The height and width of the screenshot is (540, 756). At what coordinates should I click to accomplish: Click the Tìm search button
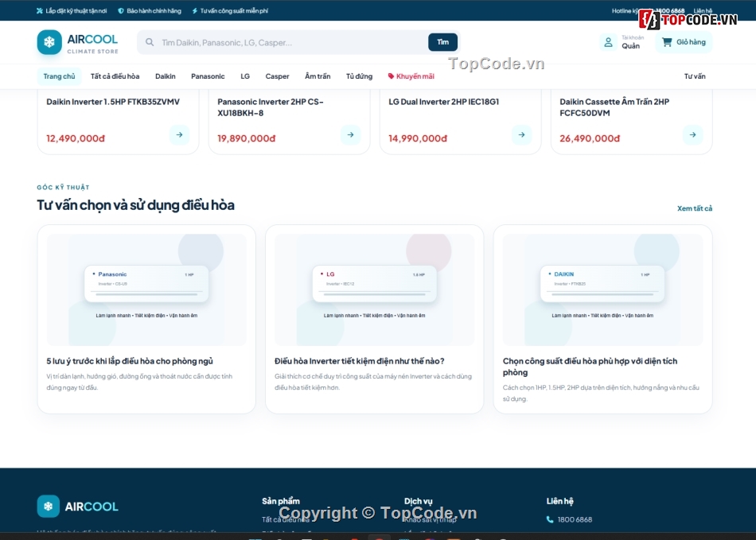[x=442, y=42]
